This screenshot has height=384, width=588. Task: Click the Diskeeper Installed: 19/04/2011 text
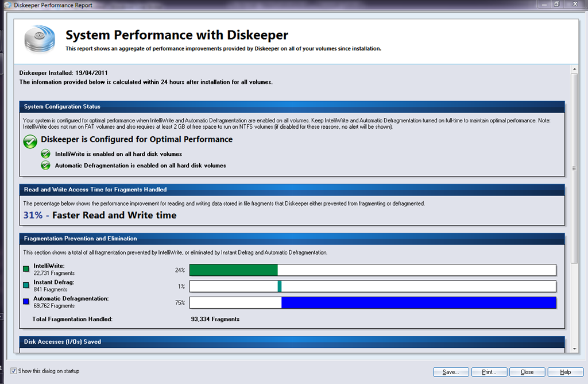pos(63,73)
